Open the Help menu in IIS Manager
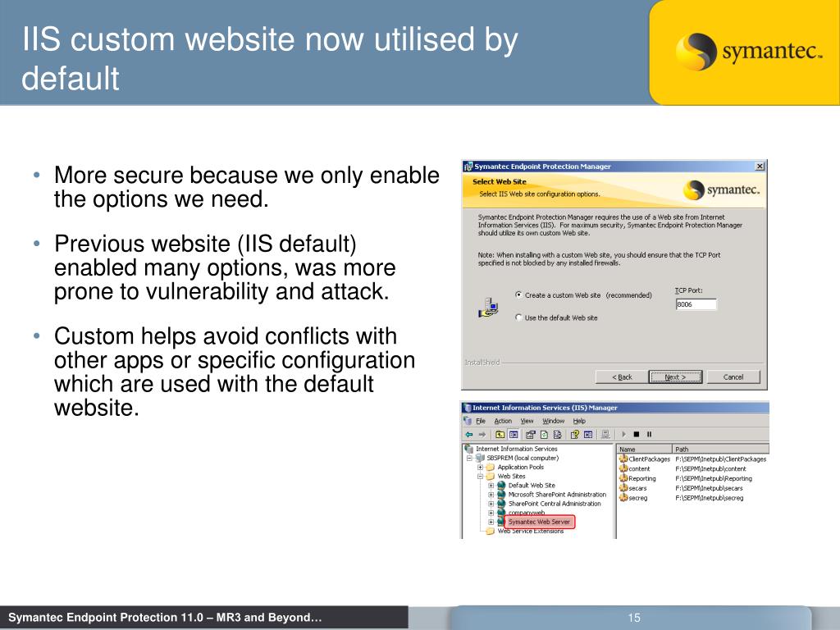The image size is (840, 630). click(579, 421)
